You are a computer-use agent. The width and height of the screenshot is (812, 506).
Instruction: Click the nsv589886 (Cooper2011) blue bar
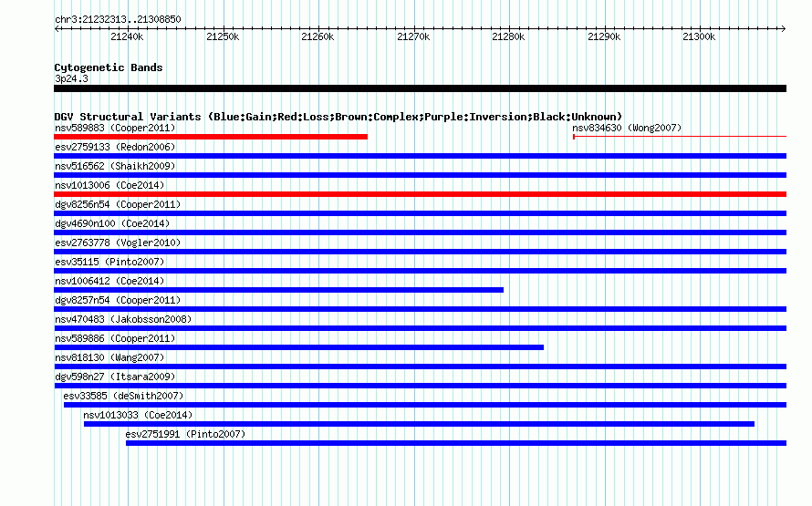coord(299,347)
